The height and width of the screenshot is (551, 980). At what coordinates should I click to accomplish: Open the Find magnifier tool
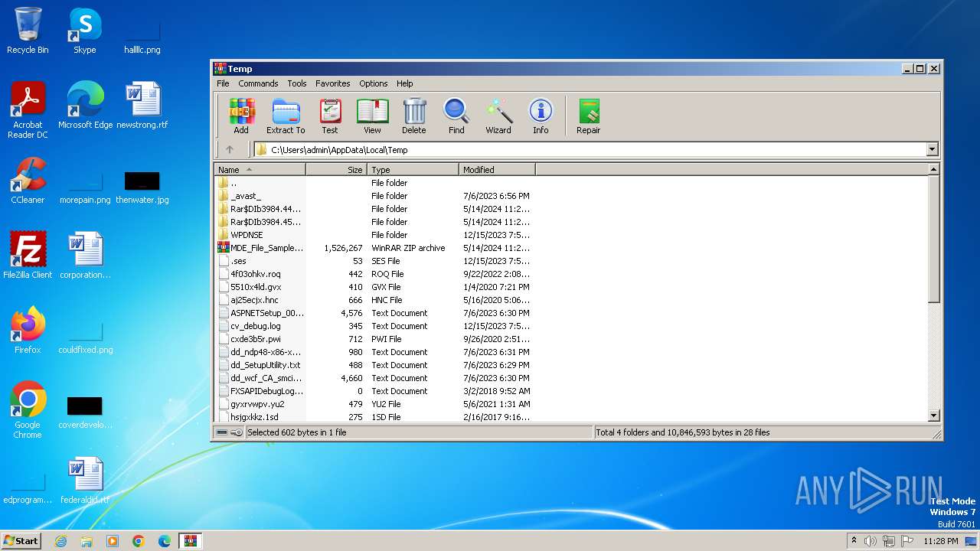(456, 116)
